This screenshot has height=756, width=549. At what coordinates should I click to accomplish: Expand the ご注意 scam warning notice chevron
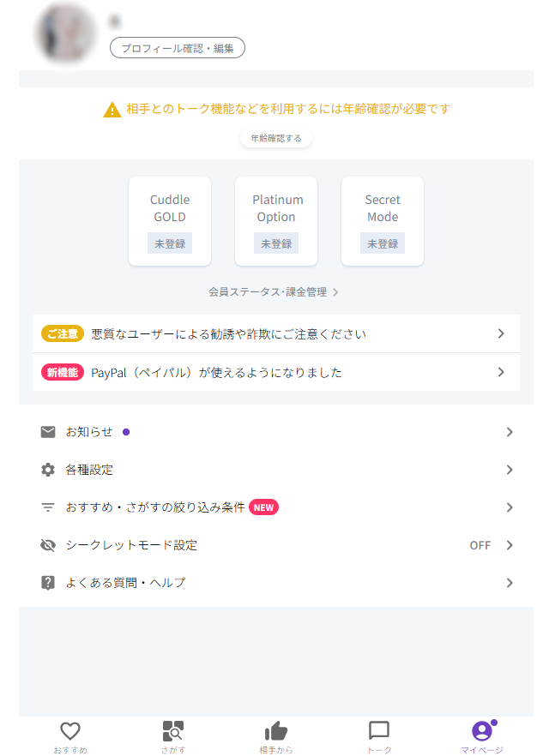(x=501, y=333)
